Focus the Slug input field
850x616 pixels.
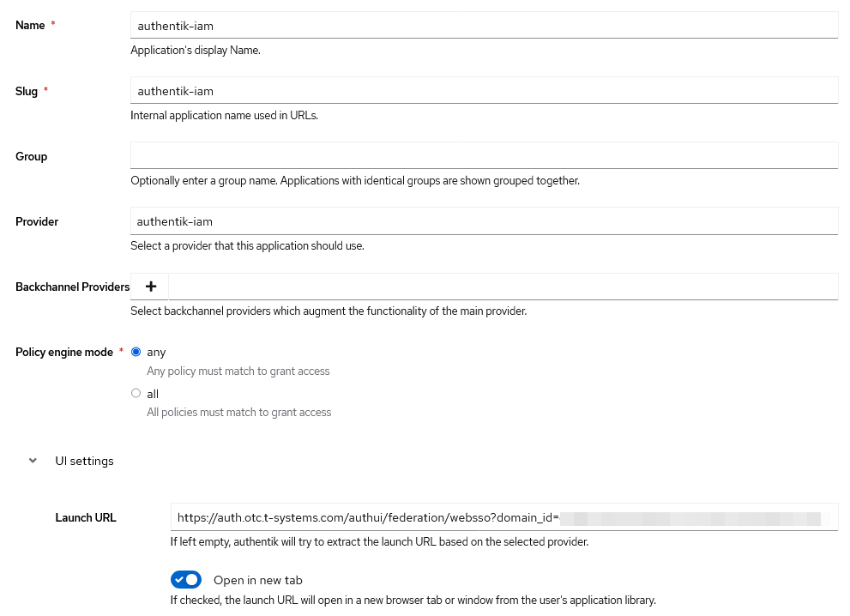coord(484,91)
